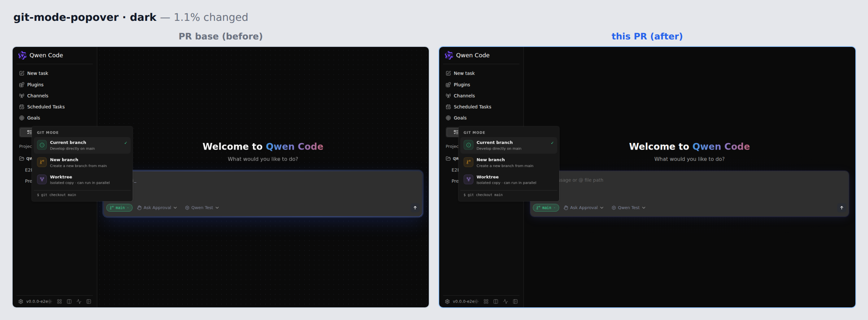Collapse the sidebar panel in before screenshot

click(x=89, y=301)
